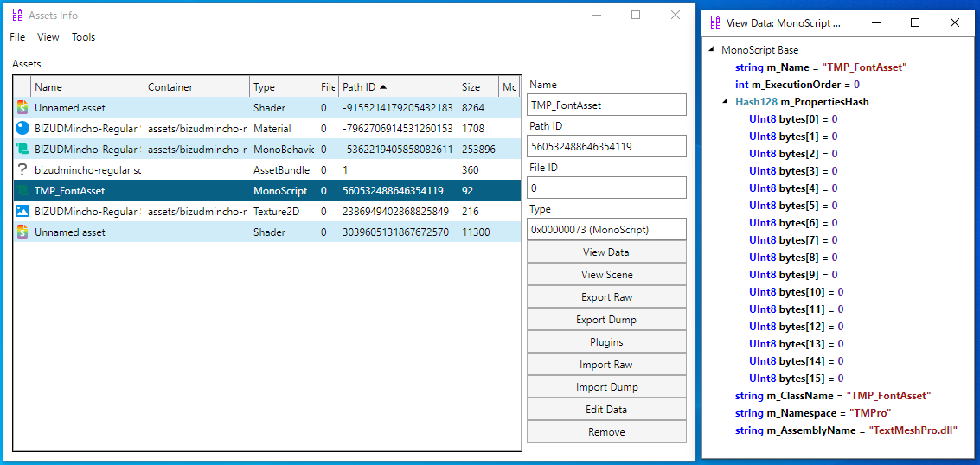
Task: Collapse the m_PropertiesHash node
Action: click(725, 102)
